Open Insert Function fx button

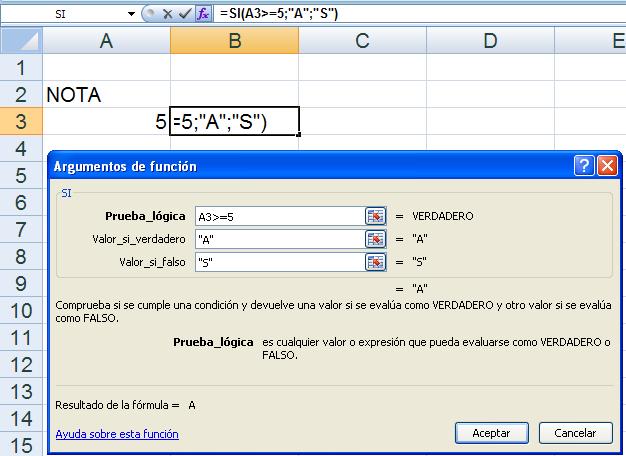202,16
